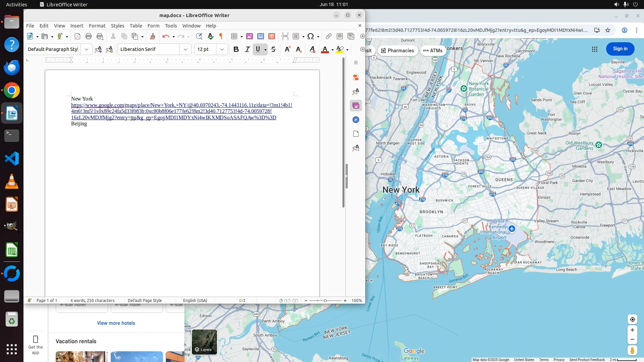
Task: Toggle formatting marks pilcrow
Action: click(221, 37)
